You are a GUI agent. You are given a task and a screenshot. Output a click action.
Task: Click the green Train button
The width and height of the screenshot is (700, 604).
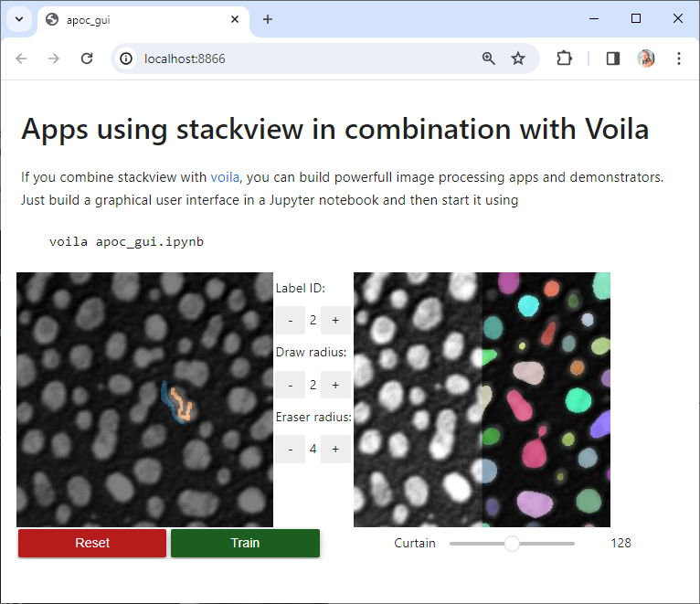coord(245,543)
